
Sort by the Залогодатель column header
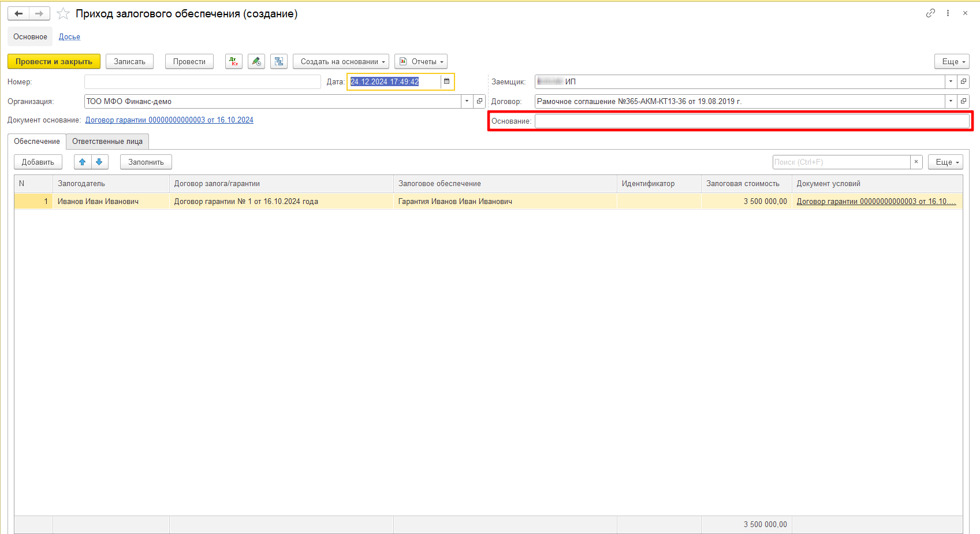111,183
